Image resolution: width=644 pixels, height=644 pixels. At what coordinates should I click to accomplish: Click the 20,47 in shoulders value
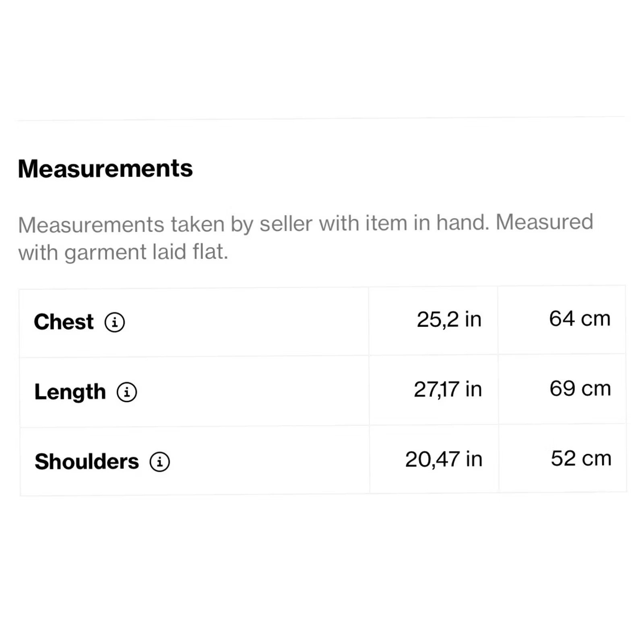pyautogui.click(x=444, y=459)
